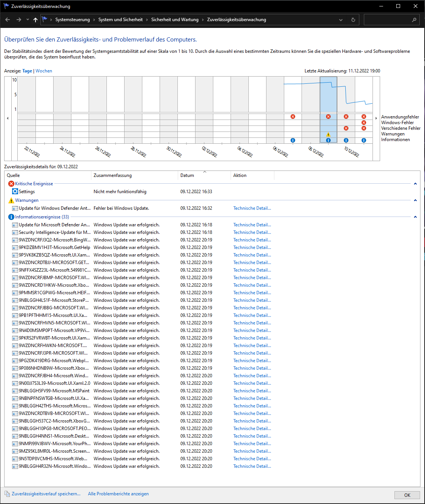The width and height of the screenshot is (425, 504).
Task: Select the 9NFFX4SZZ23L-Microsoft.549981C... row
Action: tap(211, 270)
